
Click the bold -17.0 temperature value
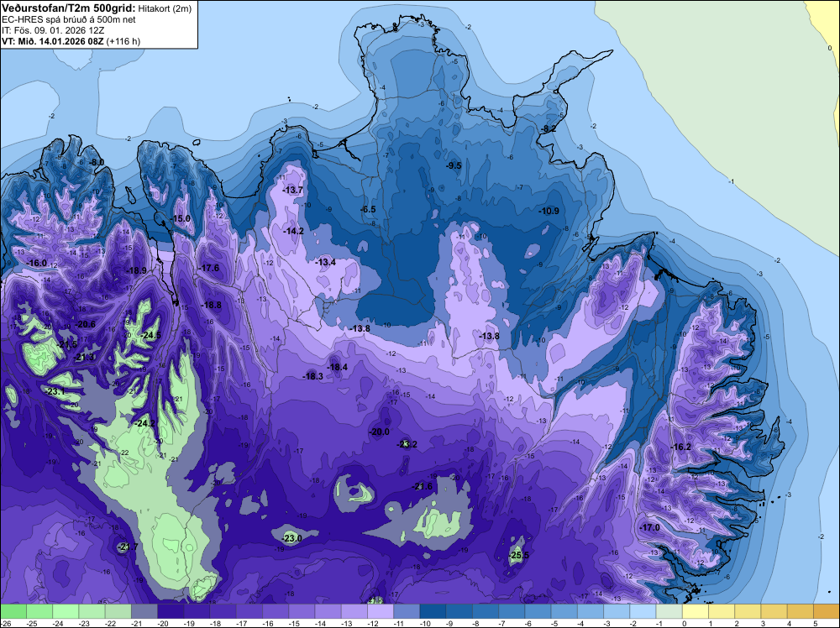pyautogui.click(x=650, y=527)
